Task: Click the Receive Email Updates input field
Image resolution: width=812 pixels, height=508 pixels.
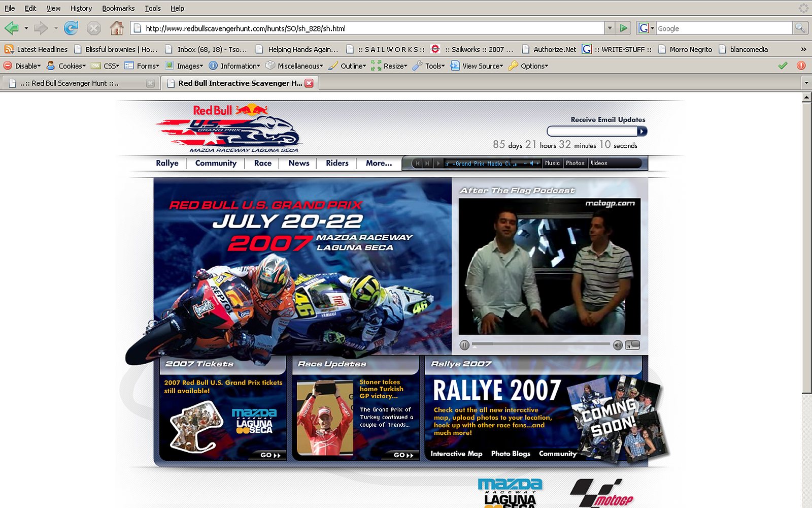Action: [592, 132]
